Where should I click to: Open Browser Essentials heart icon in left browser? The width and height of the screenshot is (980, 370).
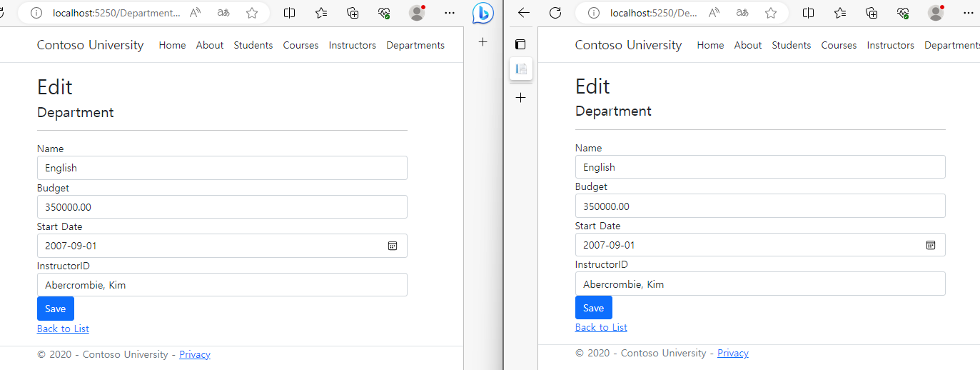(384, 13)
